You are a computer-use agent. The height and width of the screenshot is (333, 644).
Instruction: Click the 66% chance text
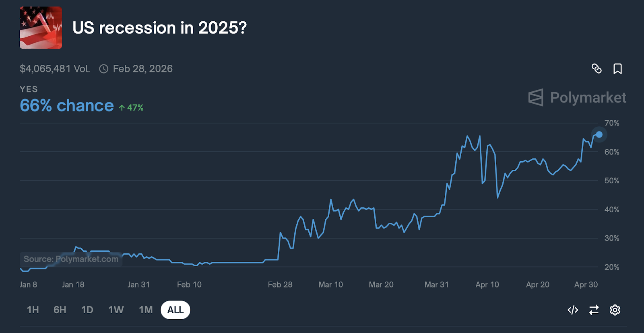[67, 106]
